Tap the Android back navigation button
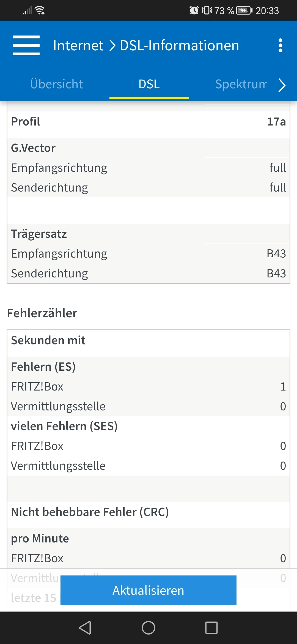Viewport: 297px width, 644px height. (85, 628)
